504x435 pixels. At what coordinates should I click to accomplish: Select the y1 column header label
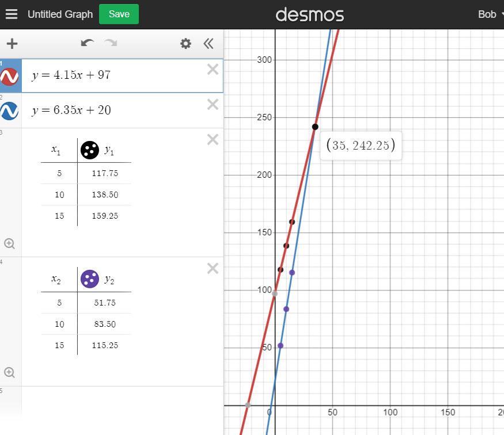pyautogui.click(x=109, y=150)
